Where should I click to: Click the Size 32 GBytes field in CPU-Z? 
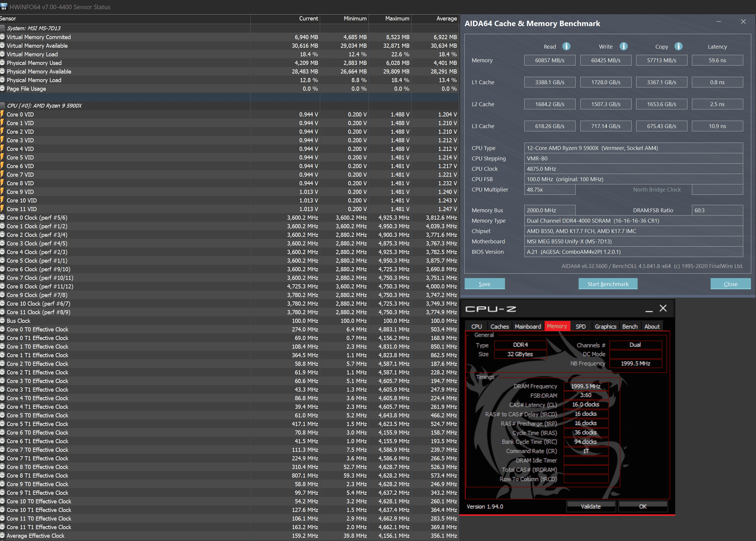coord(520,354)
